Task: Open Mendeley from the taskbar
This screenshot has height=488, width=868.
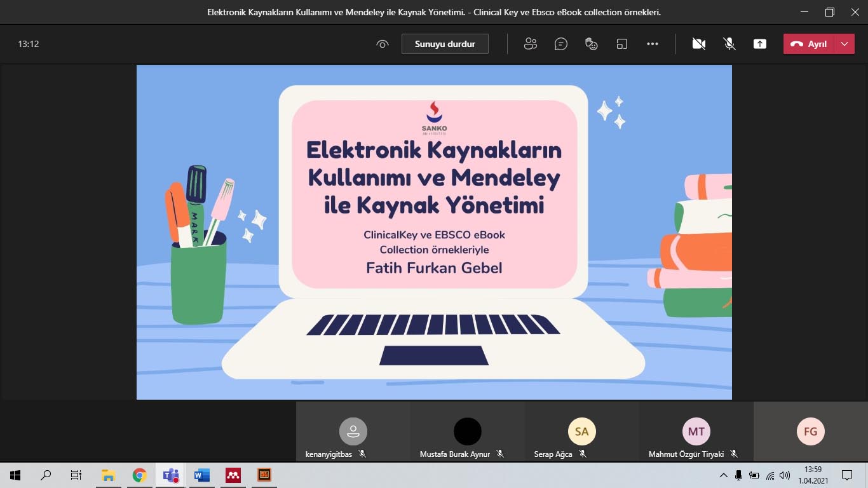Action: point(233,475)
